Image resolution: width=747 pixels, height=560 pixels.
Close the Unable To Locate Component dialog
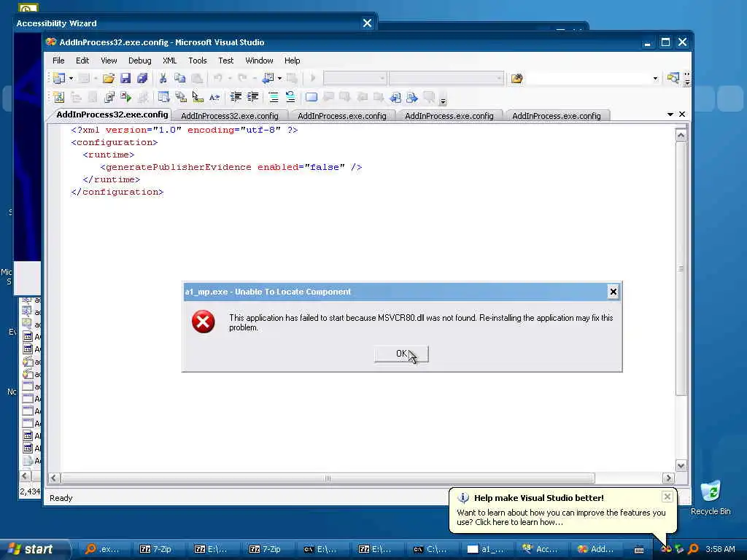click(613, 292)
